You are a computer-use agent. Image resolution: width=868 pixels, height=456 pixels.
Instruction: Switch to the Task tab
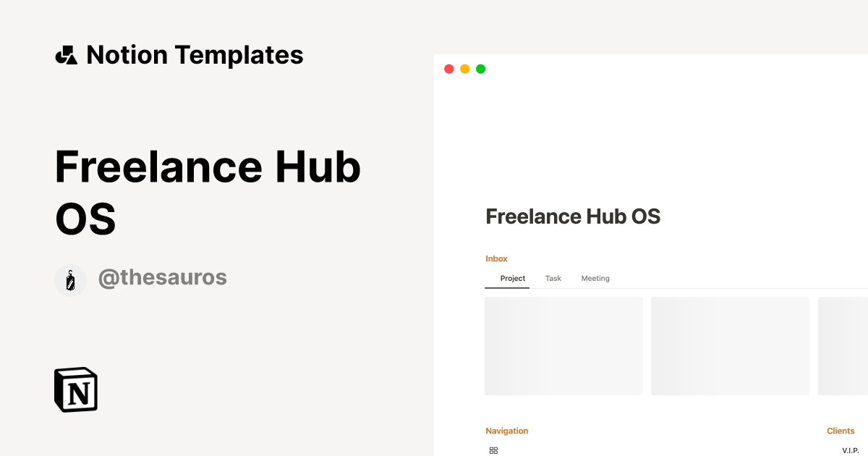553,278
